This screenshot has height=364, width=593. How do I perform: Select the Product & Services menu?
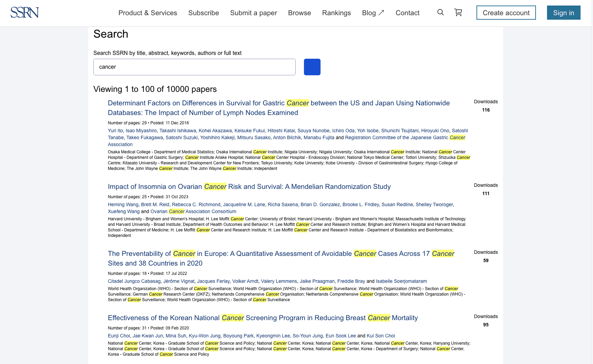click(x=147, y=13)
